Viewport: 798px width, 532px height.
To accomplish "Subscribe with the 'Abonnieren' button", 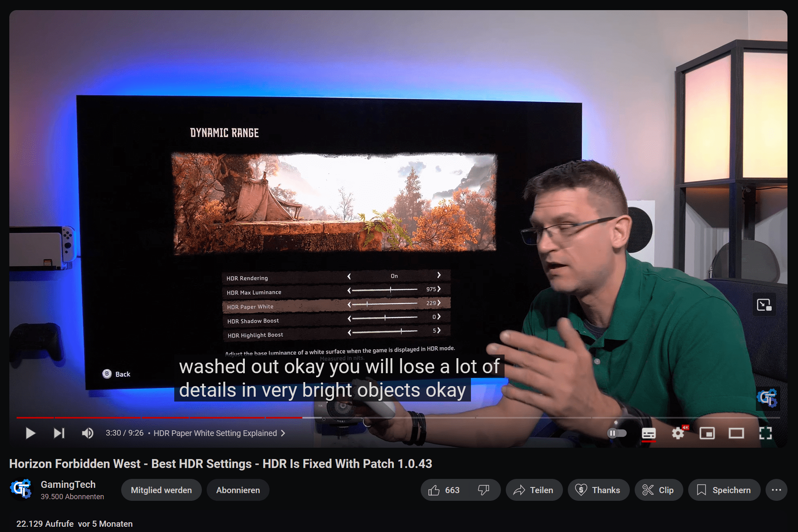I will pos(238,490).
